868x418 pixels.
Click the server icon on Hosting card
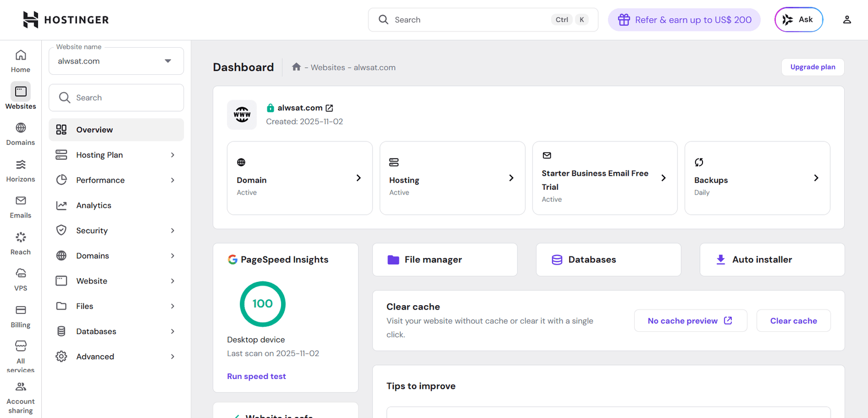point(394,162)
